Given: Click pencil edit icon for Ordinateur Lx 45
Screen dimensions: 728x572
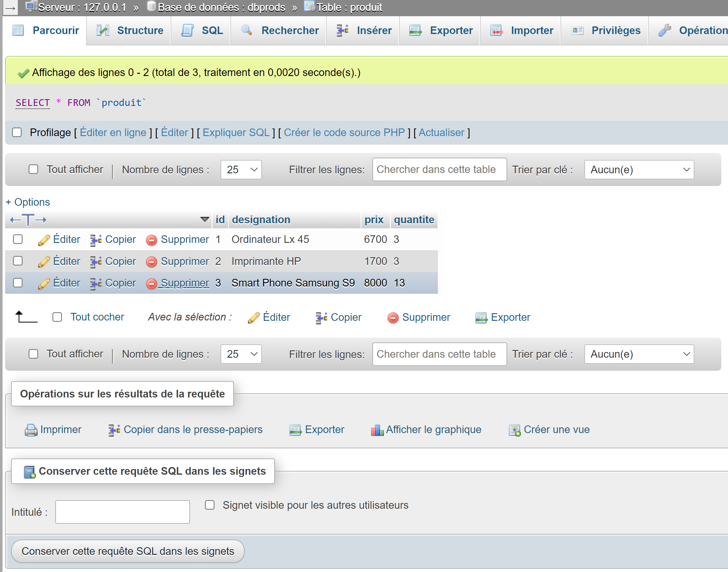Looking at the screenshot, I should pos(44,240).
